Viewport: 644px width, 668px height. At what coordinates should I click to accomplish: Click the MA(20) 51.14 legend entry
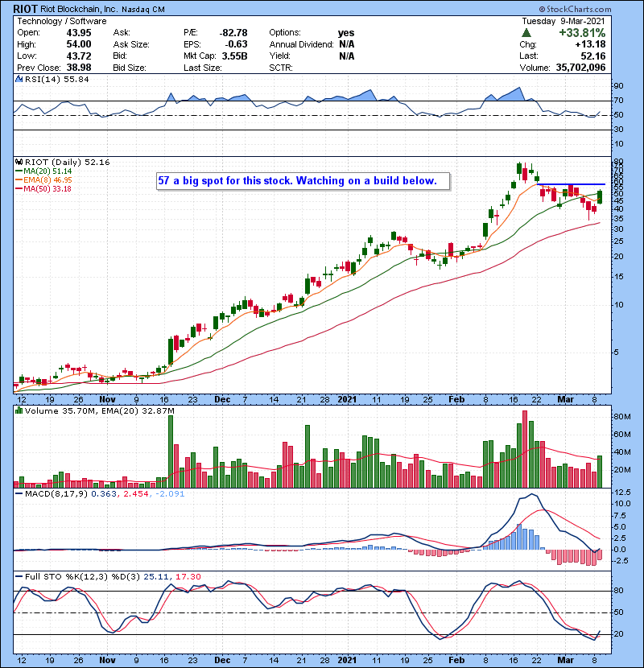point(43,171)
